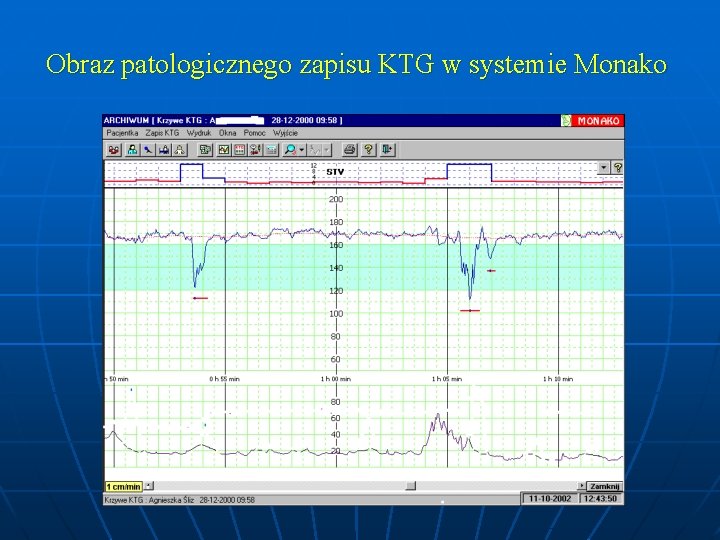
Task: Click the small red marker near 140 bpm
Action: click(x=491, y=271)
